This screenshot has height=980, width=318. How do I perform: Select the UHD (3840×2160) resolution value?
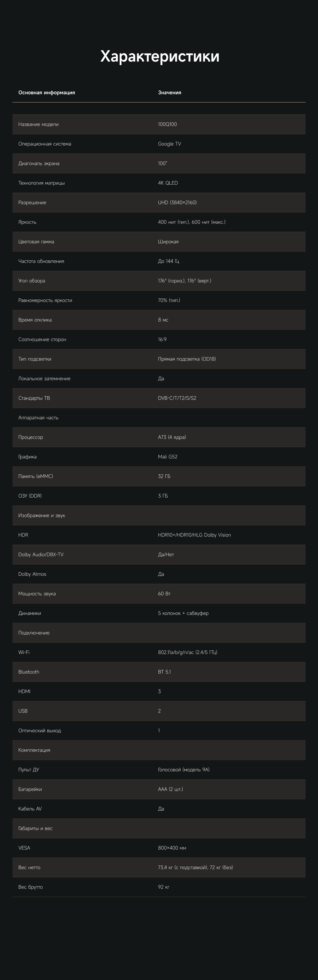pos(177,202)
